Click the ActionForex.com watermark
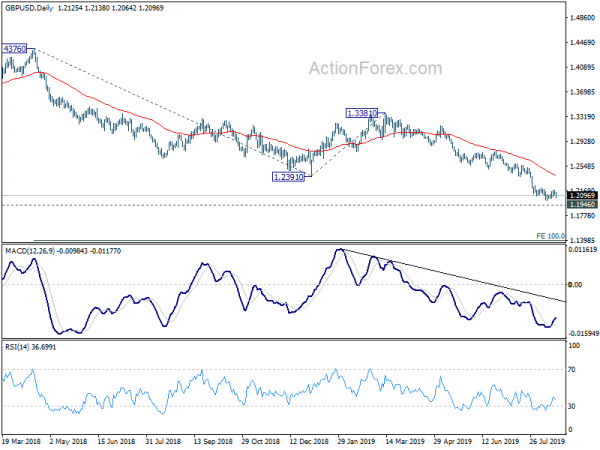600x450 pixels. [x=375, y=68]
